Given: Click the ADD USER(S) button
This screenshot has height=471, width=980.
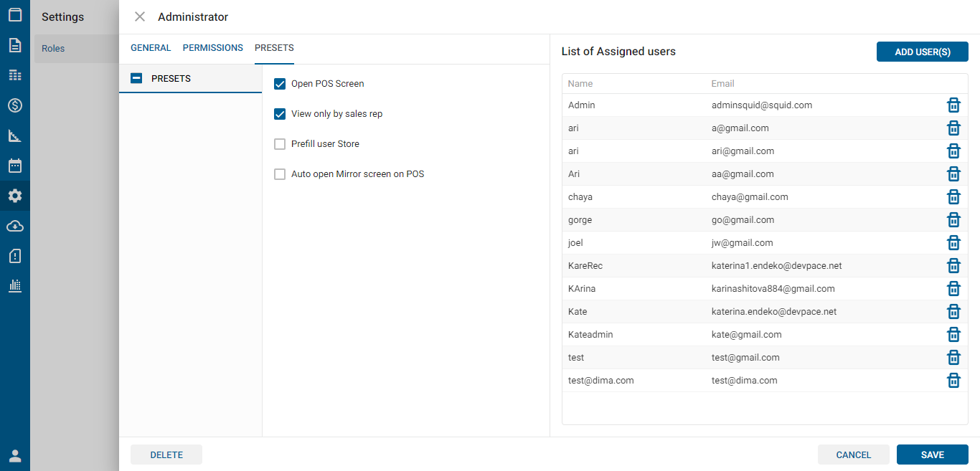Looking at the screenshot, I should pos(922,52).
